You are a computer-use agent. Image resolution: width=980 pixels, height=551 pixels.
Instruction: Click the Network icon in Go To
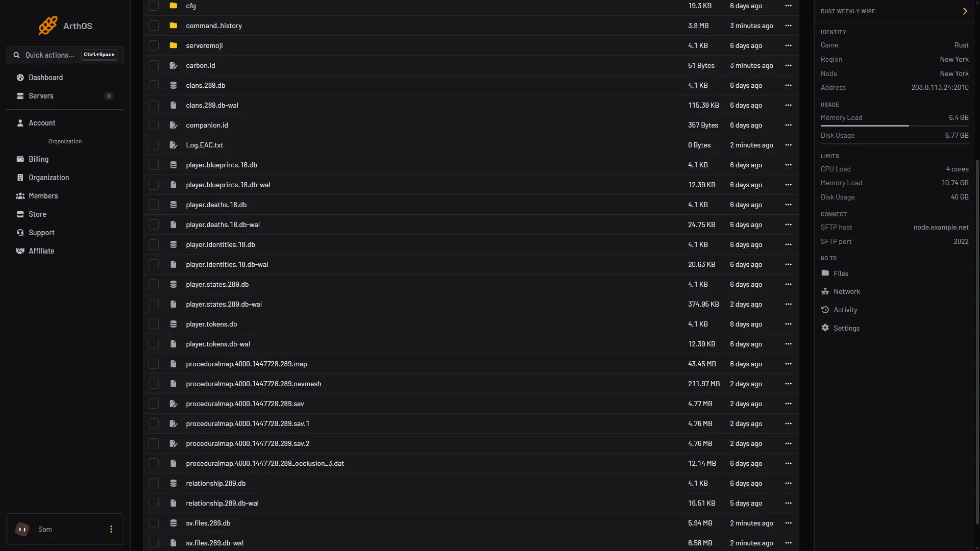[x=825, y=291]
